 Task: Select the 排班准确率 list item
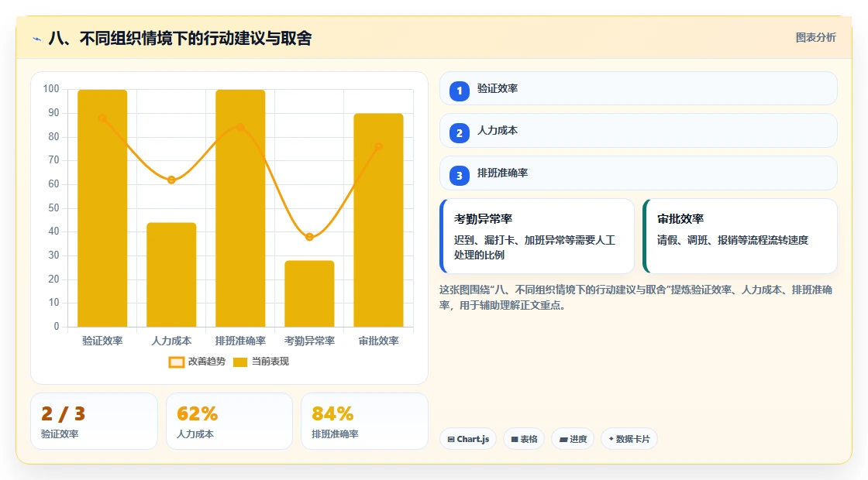pos(639,173)
